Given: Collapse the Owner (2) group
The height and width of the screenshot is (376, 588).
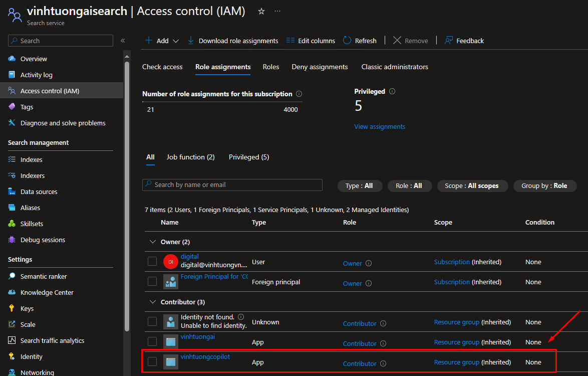Looking at the screenshot, I should click(153, 241).
